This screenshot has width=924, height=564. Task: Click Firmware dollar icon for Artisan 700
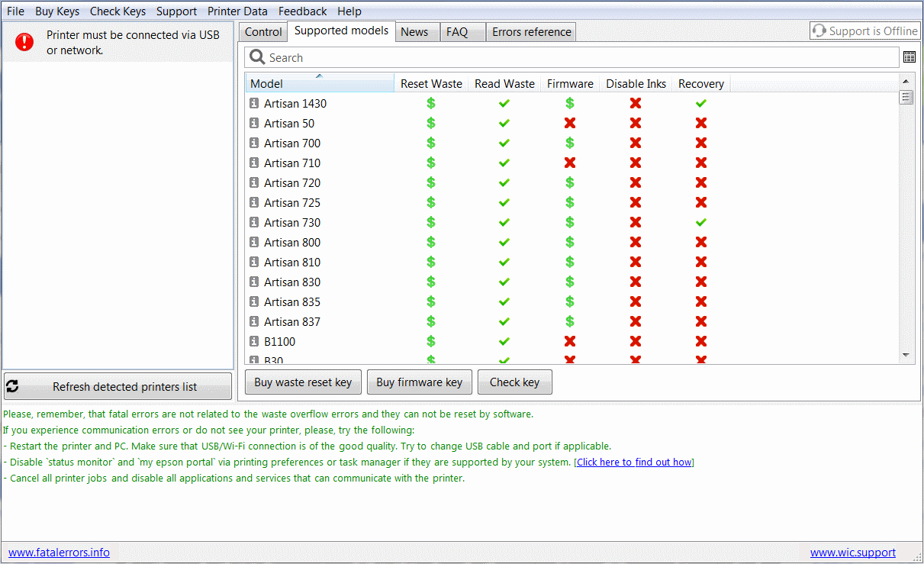pyautogui.click(x=570, y=143)
